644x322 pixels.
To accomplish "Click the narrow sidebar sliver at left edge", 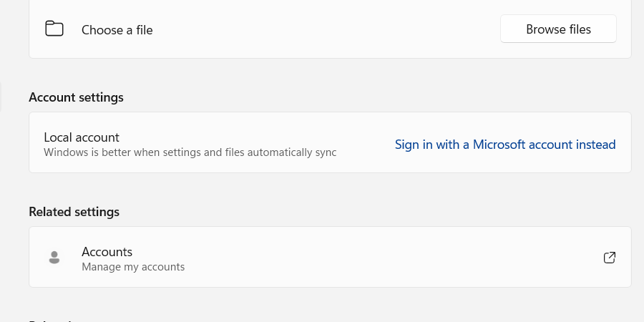I will 1,97.
